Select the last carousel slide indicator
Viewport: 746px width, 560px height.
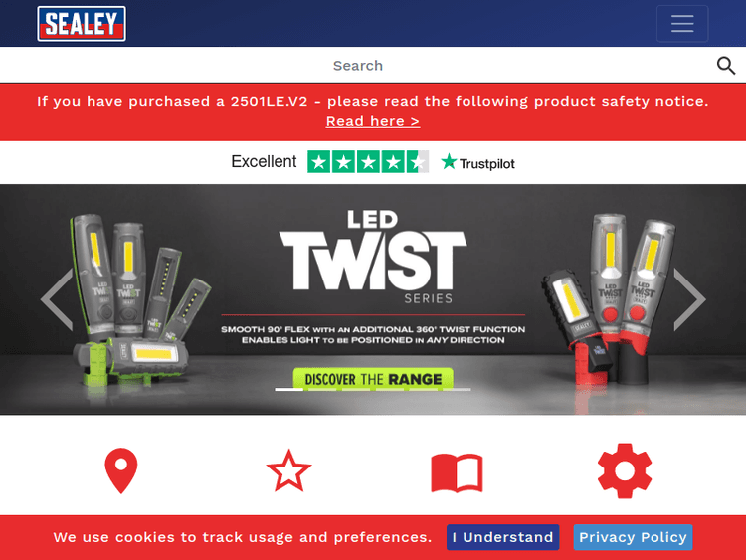[457, 389]
